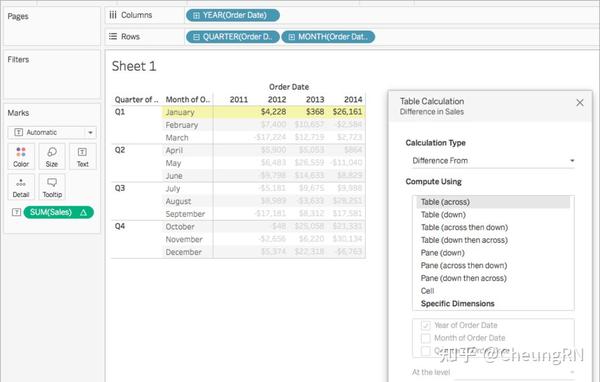Select the Q4 row header
Screen dimensions: 600x382
[120, 226]
